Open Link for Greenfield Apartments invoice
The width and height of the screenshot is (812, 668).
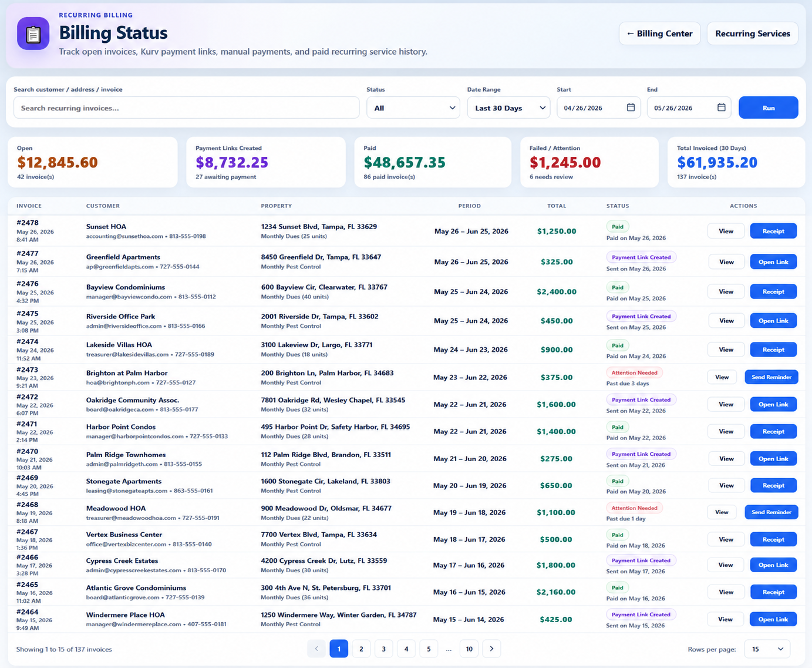point(773,262)
